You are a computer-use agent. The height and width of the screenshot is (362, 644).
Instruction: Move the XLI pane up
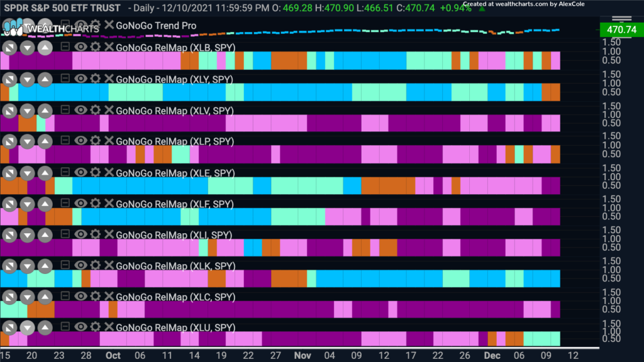(45, 236)
